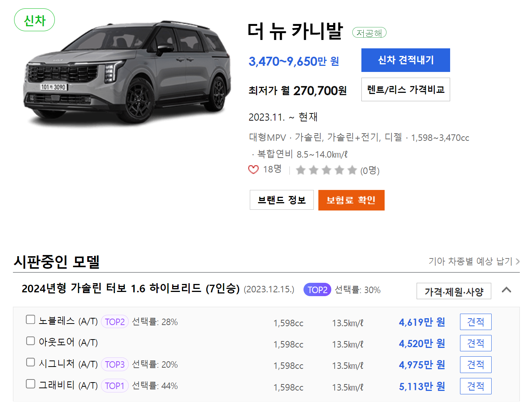Click the TOP2 badge in 노블레스 row
This screenshot has height=405, width=532.
pyautogui.click(x=115, y=322)
